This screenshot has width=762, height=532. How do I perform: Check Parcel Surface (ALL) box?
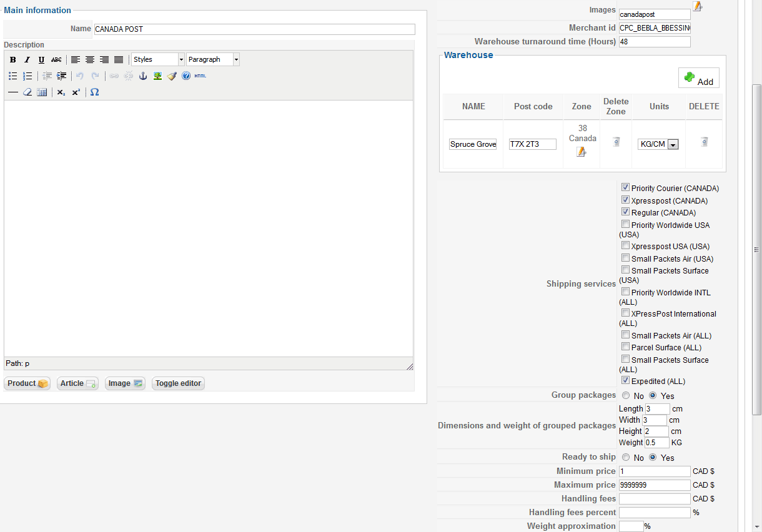(x=625, y=347)
